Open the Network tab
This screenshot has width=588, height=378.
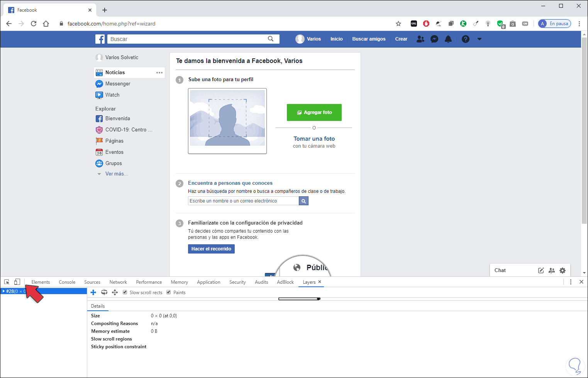118,282
